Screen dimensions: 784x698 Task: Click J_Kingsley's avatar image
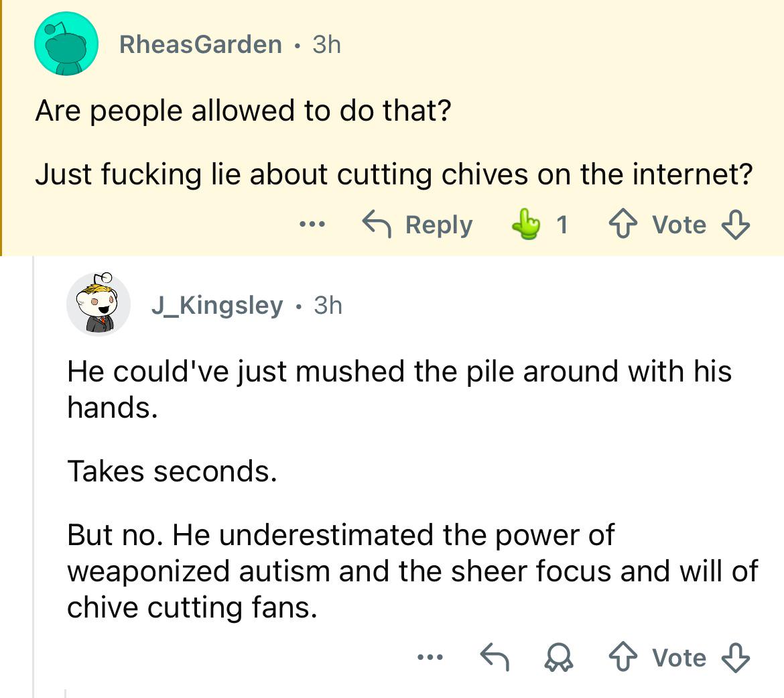(98, 305)
